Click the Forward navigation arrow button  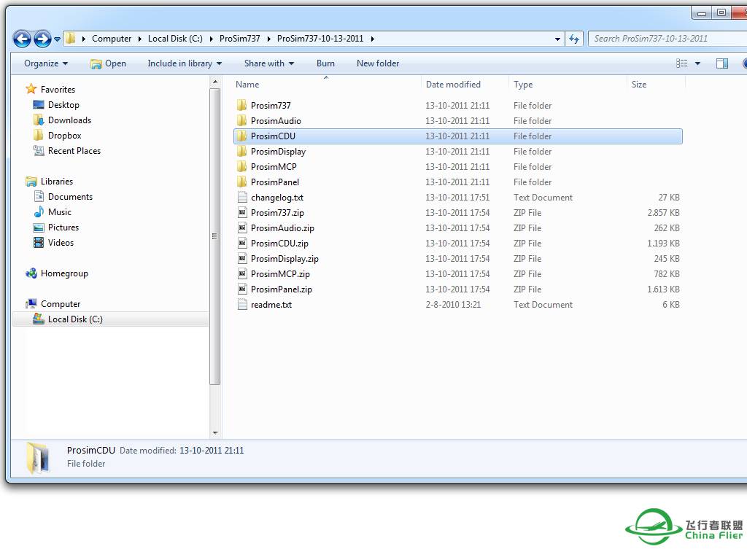pos(42,39)
